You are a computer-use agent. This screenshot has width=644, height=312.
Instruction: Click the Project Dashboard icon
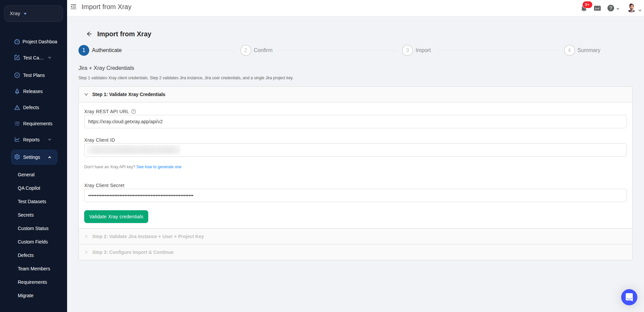[x=17, y=42]
